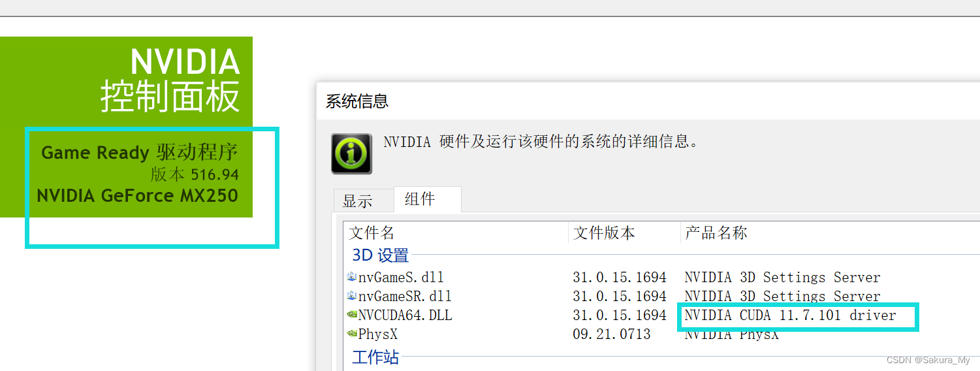Switch to the 显示 tab
This screenshot has width=980, height=371.
363,201
